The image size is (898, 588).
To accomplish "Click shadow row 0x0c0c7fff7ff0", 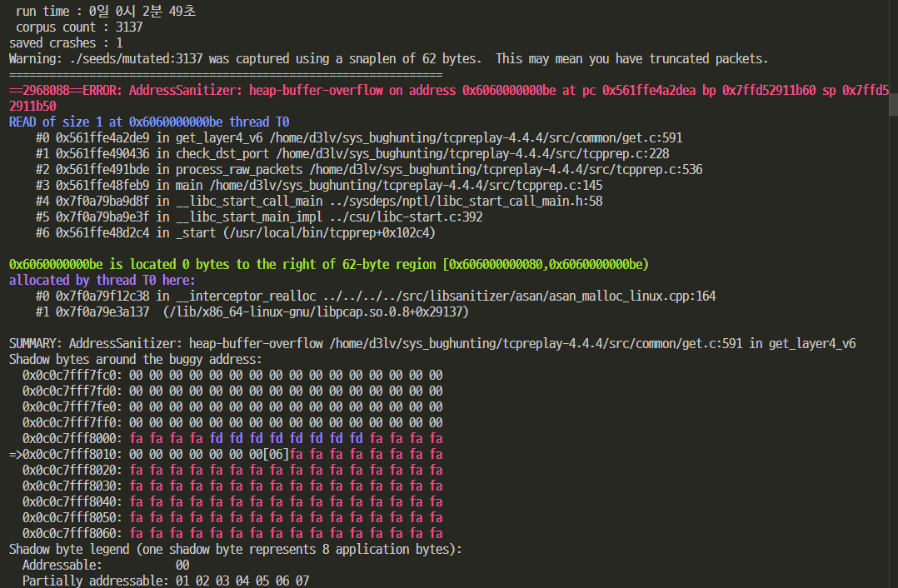I will (x=232, y=422).
